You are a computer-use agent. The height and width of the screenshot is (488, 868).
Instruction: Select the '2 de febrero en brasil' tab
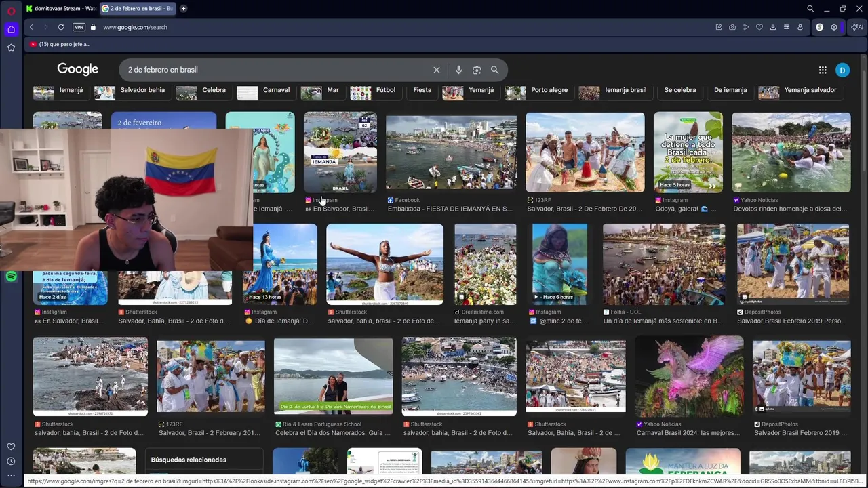coord(138,9)
